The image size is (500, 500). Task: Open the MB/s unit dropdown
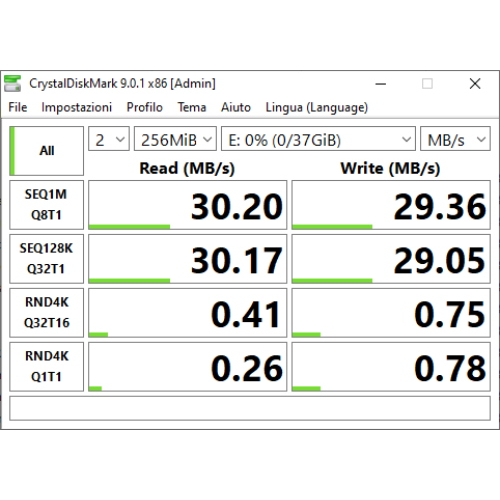point(455,139)
